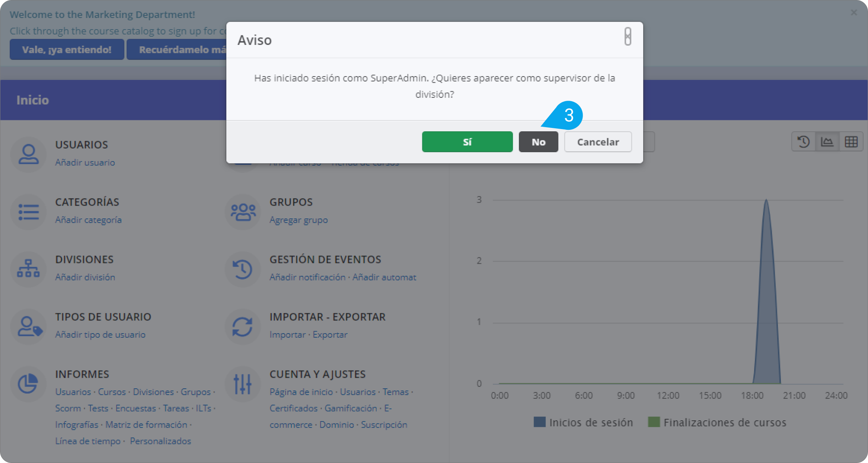Click the Gestión de eventos clock icon
Image resolution: width=868 pixels, height=463 pixels.
click(x=243, y=269)
